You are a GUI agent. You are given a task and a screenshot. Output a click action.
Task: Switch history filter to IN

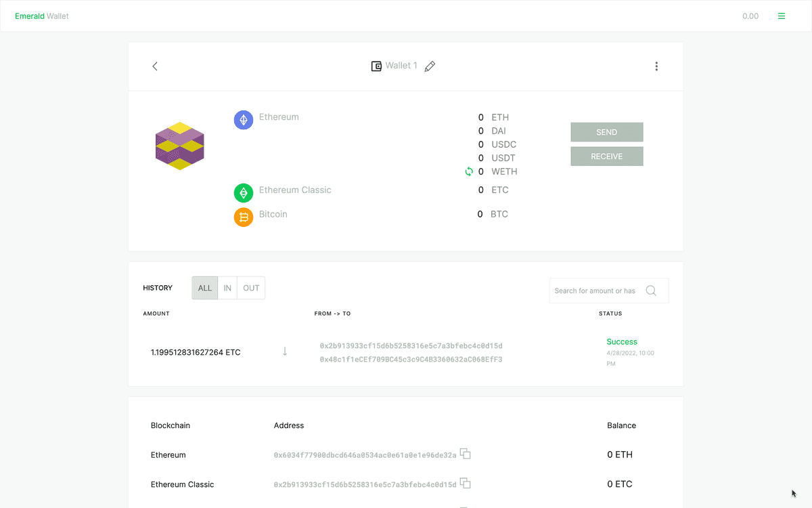(x=227, y=287)
